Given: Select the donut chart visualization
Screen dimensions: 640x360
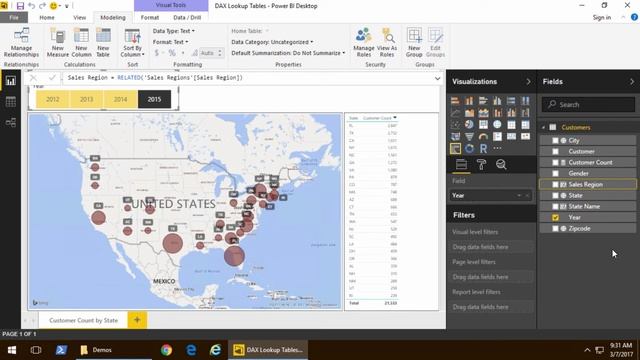Looking at the screenshot, I should 469,149.
